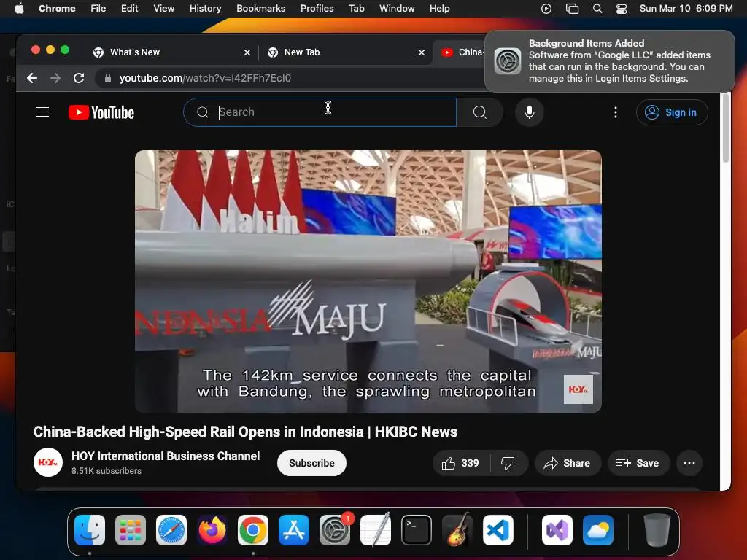Start voice search with microphone icon
This screenshot has width=747, height=560.
tap(530, 112)
